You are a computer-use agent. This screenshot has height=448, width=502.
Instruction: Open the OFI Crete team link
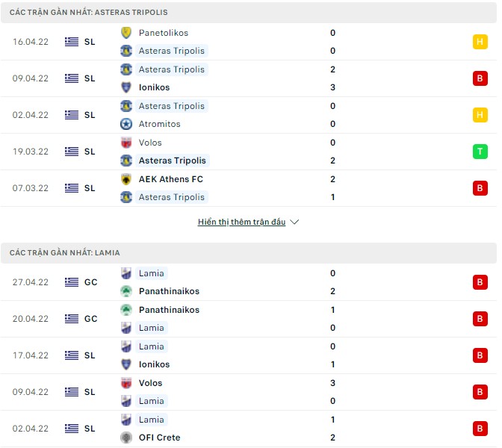[x=159, y=438]
